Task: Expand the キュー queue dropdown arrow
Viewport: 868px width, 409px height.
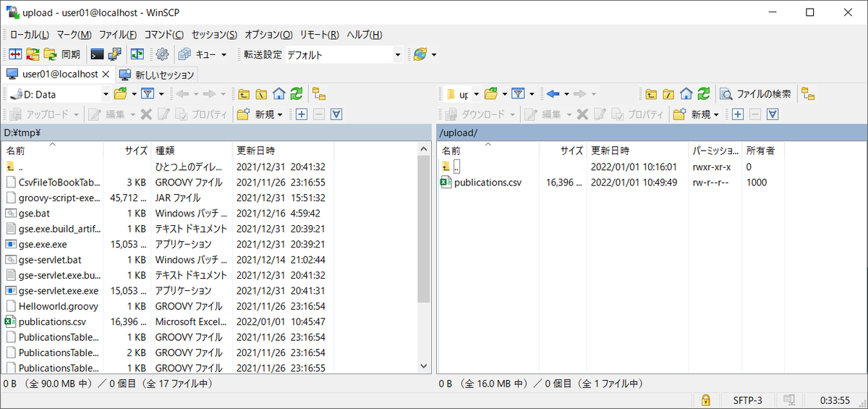Action: (224, 54)
